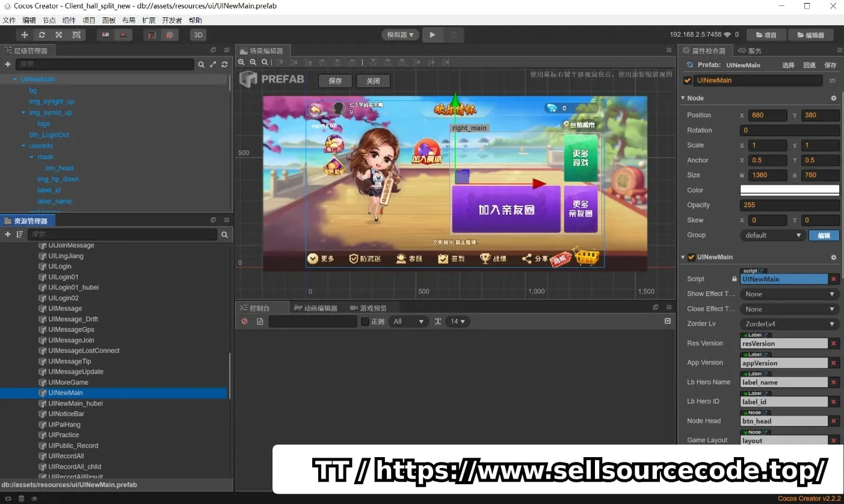This screenshot has height=504, width=844.
Task: Add a new node in the hierarchy panel
Action: click(8, 64)
